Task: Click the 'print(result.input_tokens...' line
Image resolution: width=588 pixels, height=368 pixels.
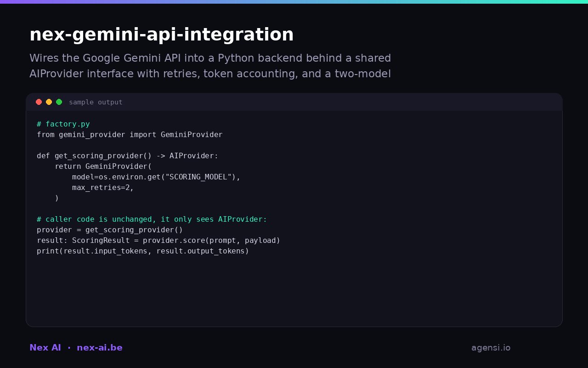Action: point(143,251)
